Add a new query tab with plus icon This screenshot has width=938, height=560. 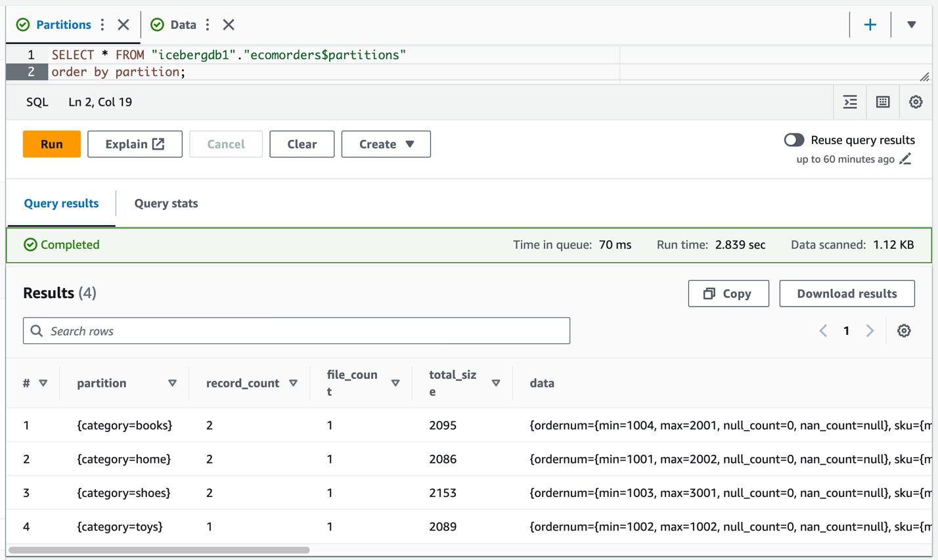(x=870, y=25)
